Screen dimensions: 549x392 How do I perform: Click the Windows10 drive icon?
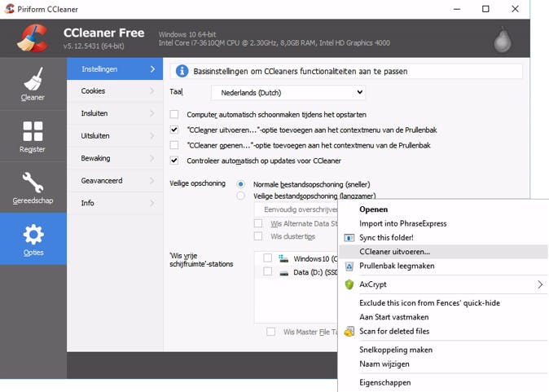283,258
